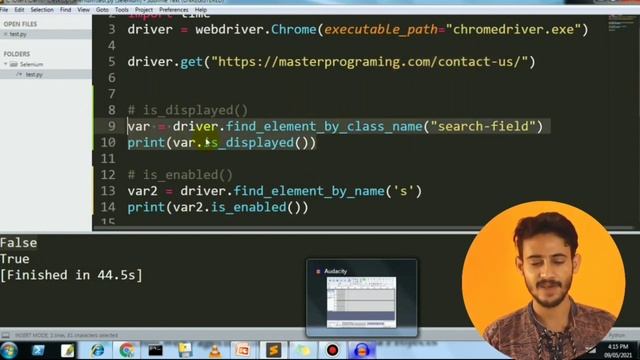640x360 pixels.
Task: Launch Internet Explorer from taskbar
Action: (x=97, y=350)
